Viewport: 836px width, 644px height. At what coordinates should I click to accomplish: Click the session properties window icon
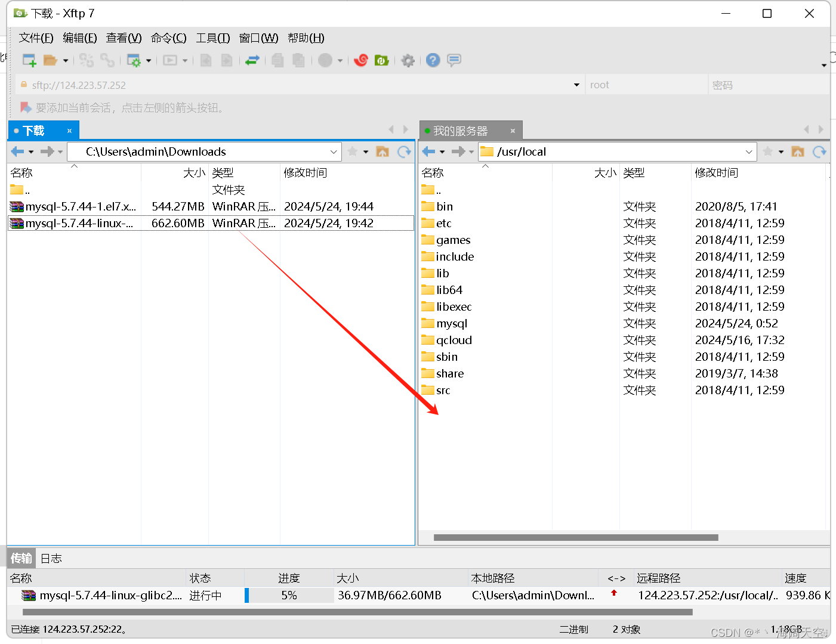[x=134, y=60]
